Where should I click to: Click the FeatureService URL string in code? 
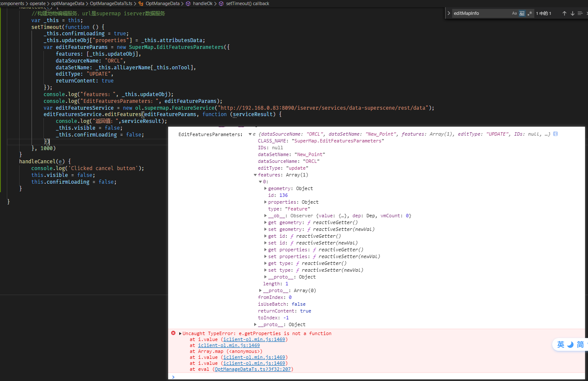(323, 108)
